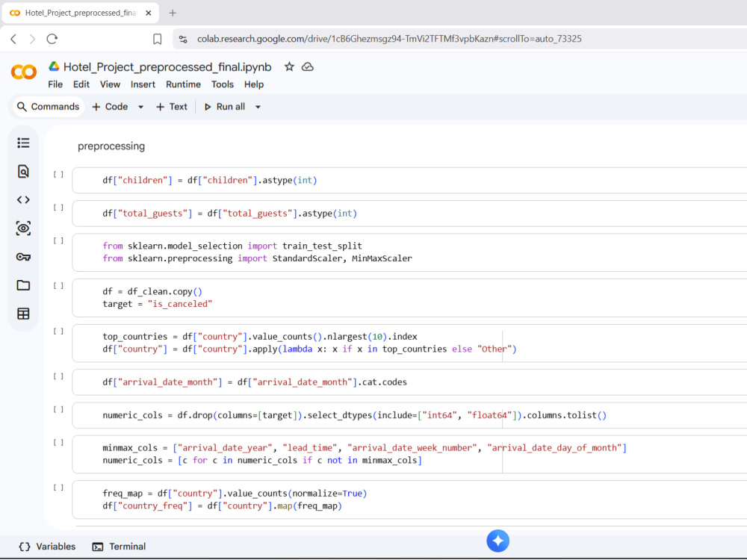Click the df["country_freq"] map code line
Screen dimensions: 747x560
pyautogui.click(x=223, y=505)
